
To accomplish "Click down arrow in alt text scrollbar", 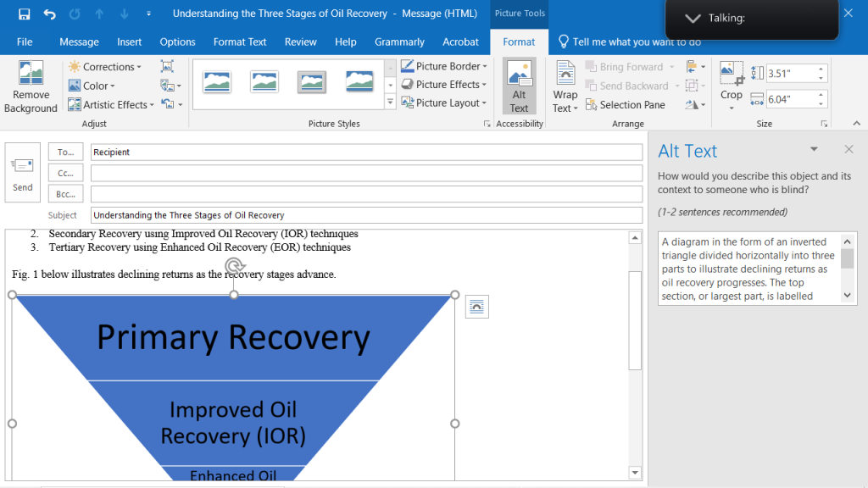I will point(848,296).
